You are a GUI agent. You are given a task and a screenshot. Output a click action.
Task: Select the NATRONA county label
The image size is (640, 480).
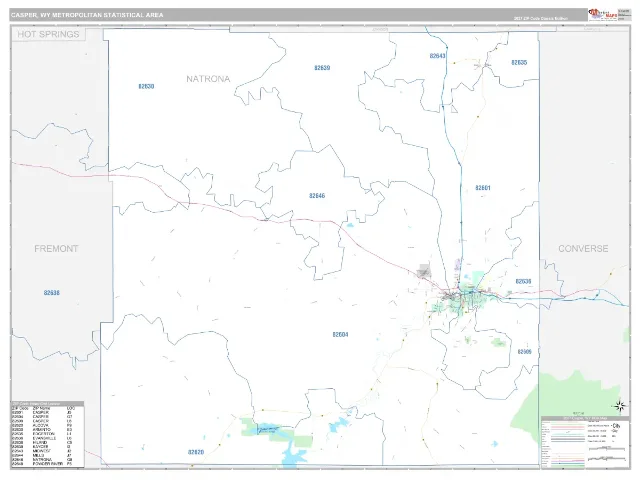(208, 79)
